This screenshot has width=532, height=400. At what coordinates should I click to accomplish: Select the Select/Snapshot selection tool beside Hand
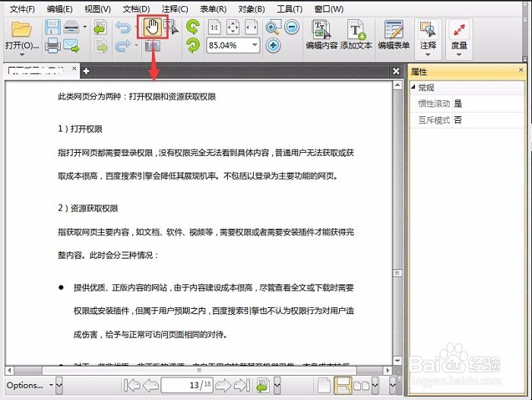click(x=171, y=27)
